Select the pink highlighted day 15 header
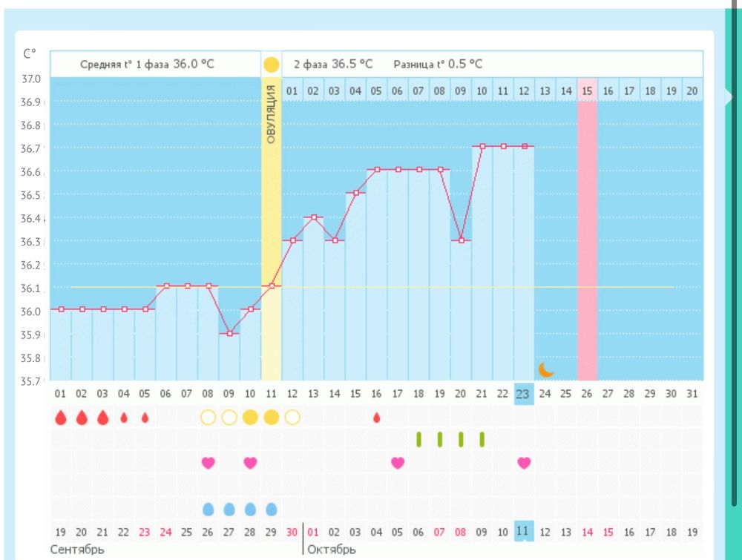 (587, 90)
